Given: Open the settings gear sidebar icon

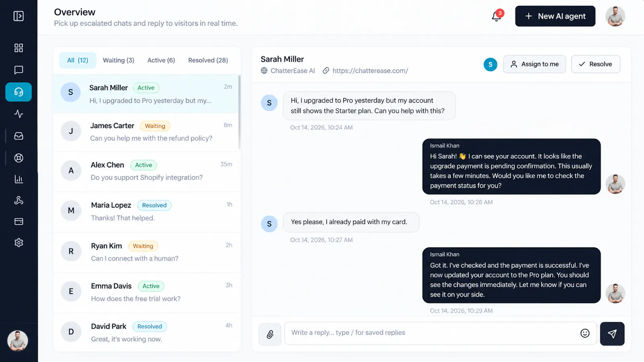Looking at the screenshot, I should click(19, 243).
